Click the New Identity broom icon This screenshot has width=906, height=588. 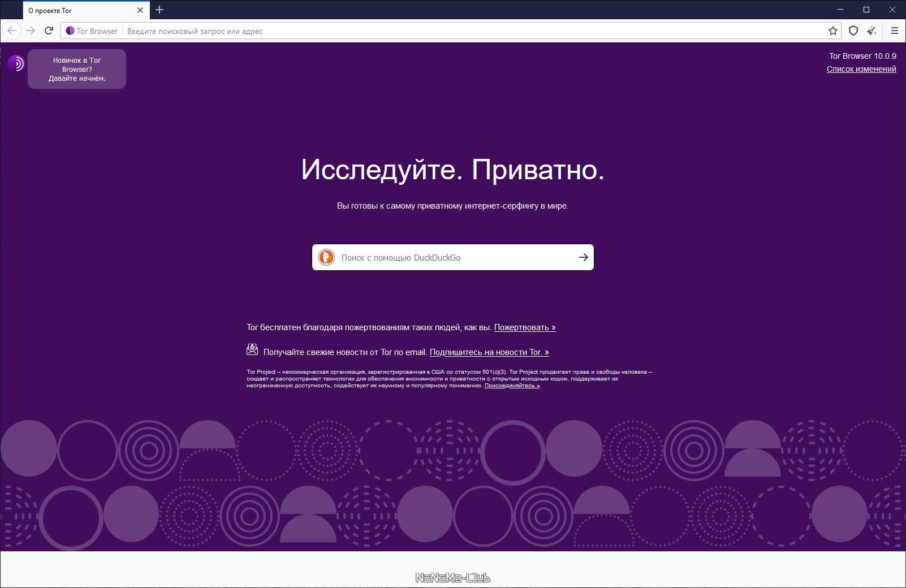click(x=872, y=31)
